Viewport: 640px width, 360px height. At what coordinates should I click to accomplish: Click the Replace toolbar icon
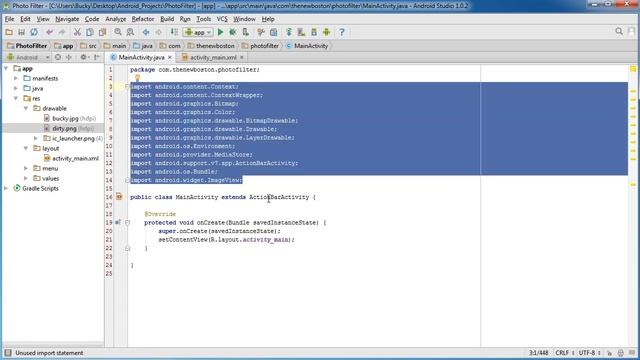coord(130,32)
